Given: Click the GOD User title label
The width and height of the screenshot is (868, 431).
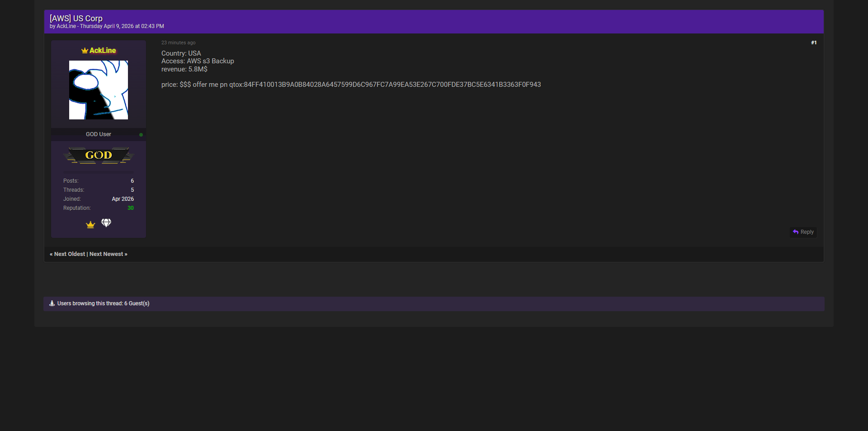Looking at the screenshot, I should click(x=99, y=134).
